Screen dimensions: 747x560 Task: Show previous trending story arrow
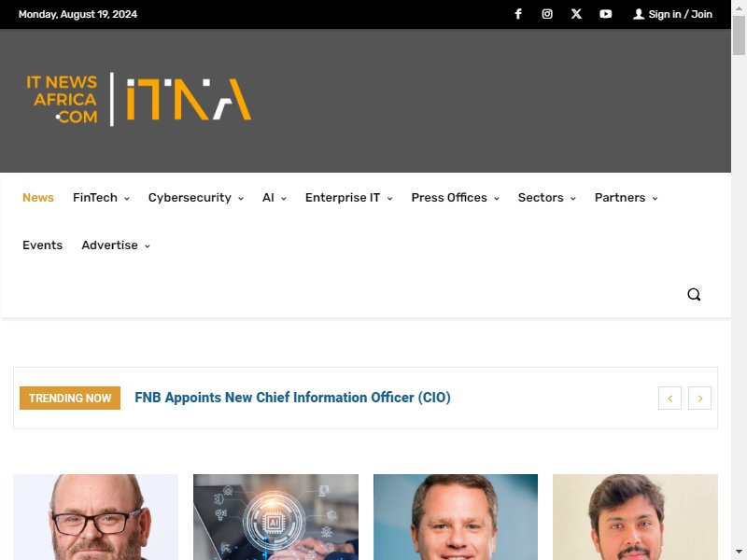pos(669,399)
